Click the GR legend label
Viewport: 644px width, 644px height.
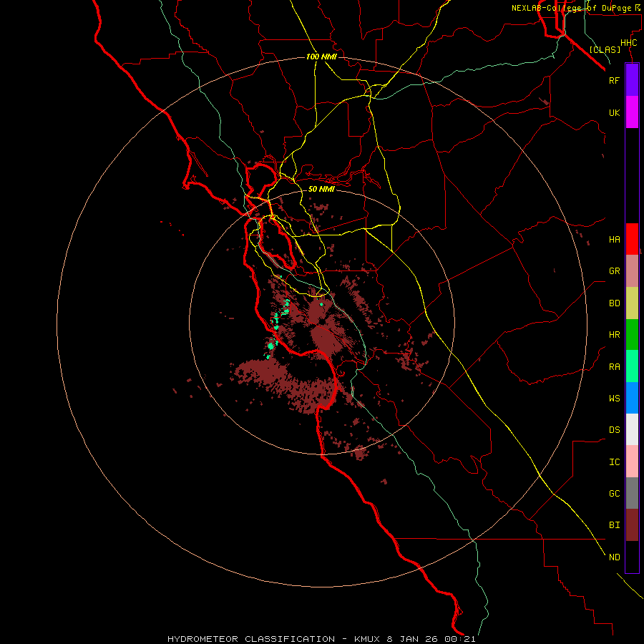(x=614, y=271)
